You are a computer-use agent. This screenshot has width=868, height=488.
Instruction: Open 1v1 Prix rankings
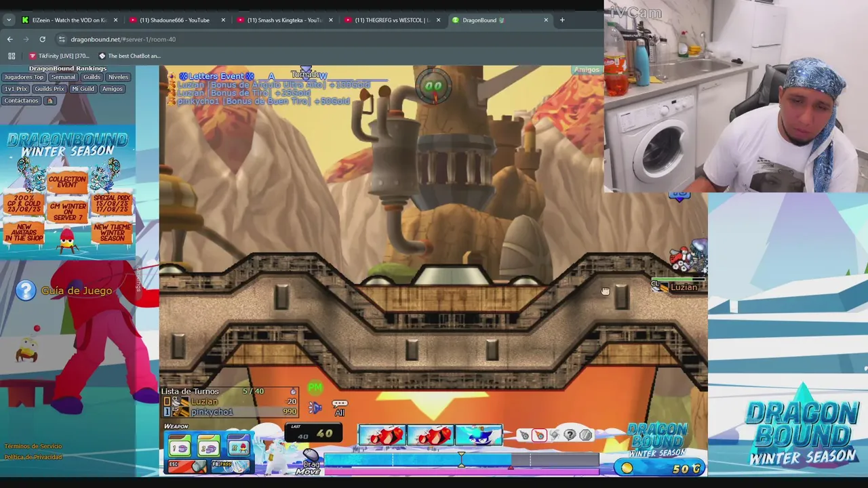coord(16,89)
